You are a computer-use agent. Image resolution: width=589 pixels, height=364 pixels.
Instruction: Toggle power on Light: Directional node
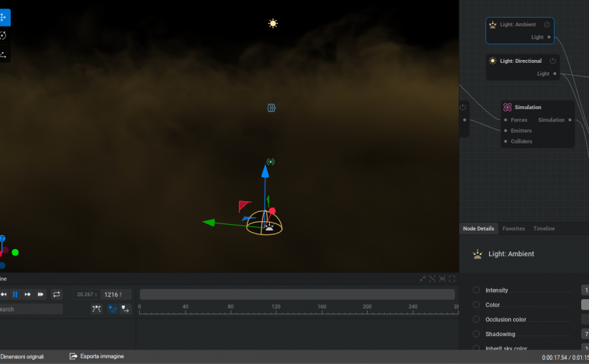point(553,61)
